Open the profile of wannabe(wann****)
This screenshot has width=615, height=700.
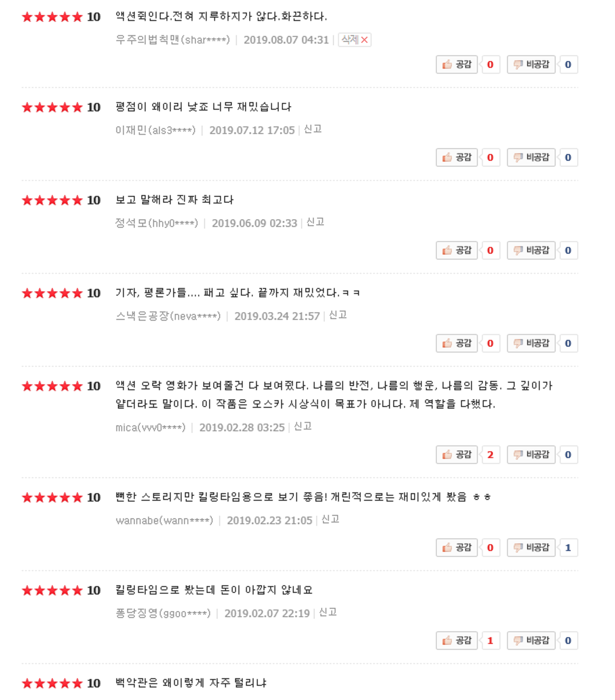pyautogui.click(x=164, y=520)
